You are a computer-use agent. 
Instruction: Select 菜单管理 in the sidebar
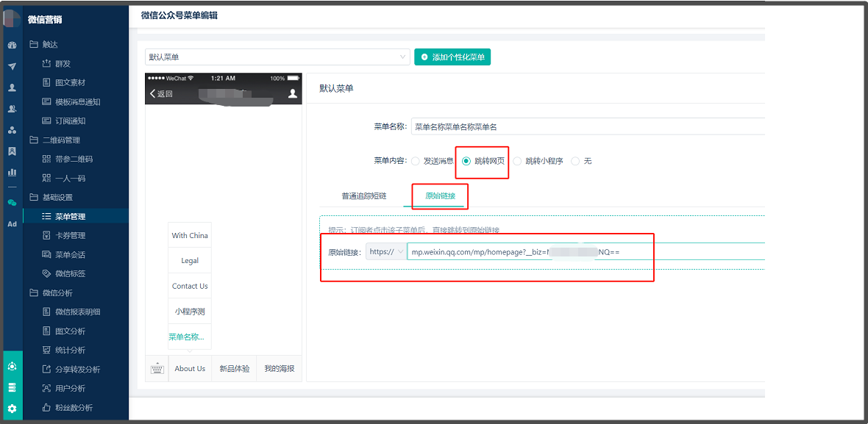tap(76, 217)
